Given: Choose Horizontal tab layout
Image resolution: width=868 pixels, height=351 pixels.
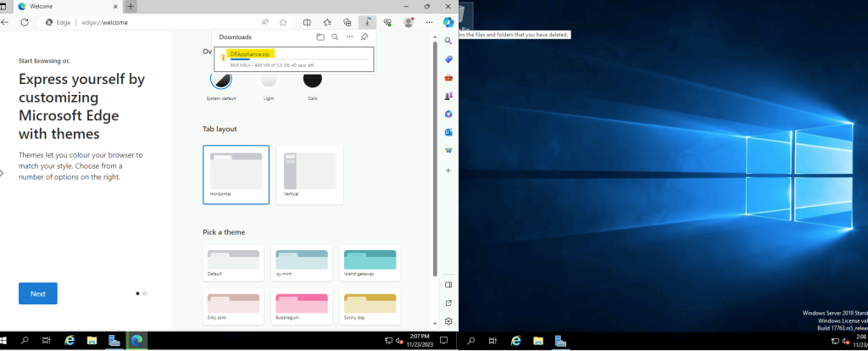Looking at the screenshot, I should pyautogui.click(x=236, y=175).
